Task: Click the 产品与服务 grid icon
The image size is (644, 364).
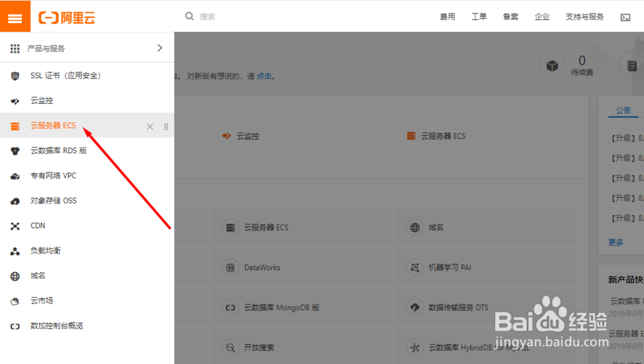Action: (15, 49)
